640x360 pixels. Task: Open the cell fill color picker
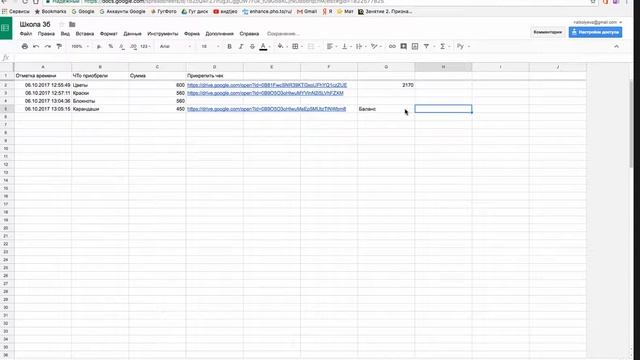coord(281,47)
